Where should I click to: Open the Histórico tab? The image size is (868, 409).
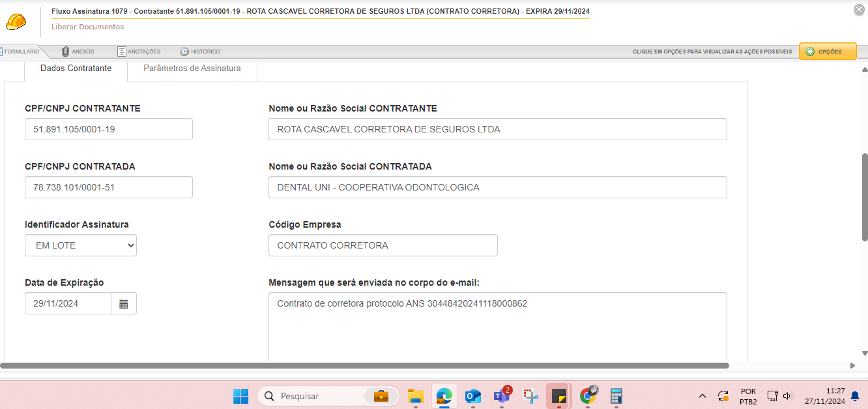coord(200,52)
